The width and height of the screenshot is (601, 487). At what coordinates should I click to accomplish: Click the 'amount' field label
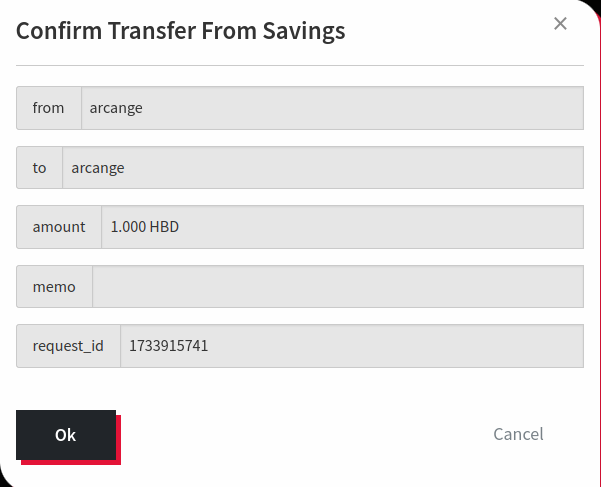click(x=59, y=227)
